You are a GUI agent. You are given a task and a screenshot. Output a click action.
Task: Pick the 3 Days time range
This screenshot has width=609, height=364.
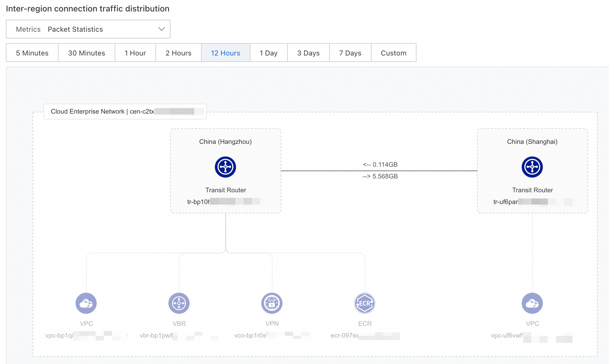point(308,53)
